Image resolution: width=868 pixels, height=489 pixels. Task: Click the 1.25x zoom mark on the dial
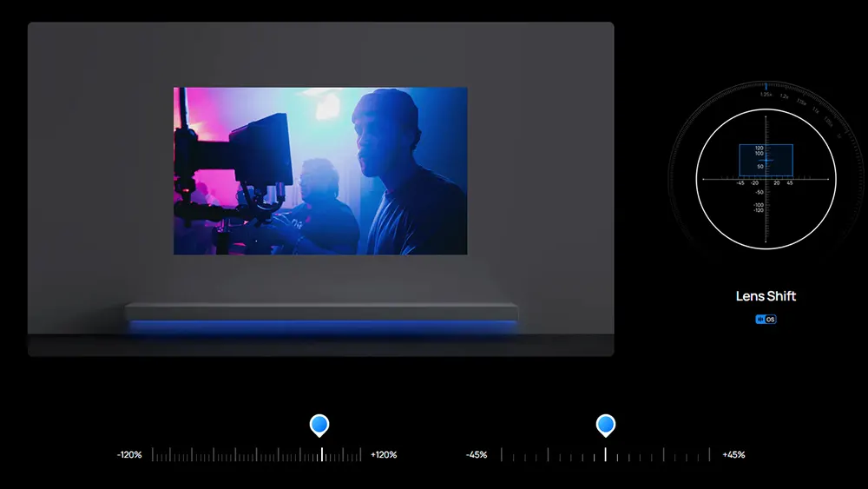(766, 95)
